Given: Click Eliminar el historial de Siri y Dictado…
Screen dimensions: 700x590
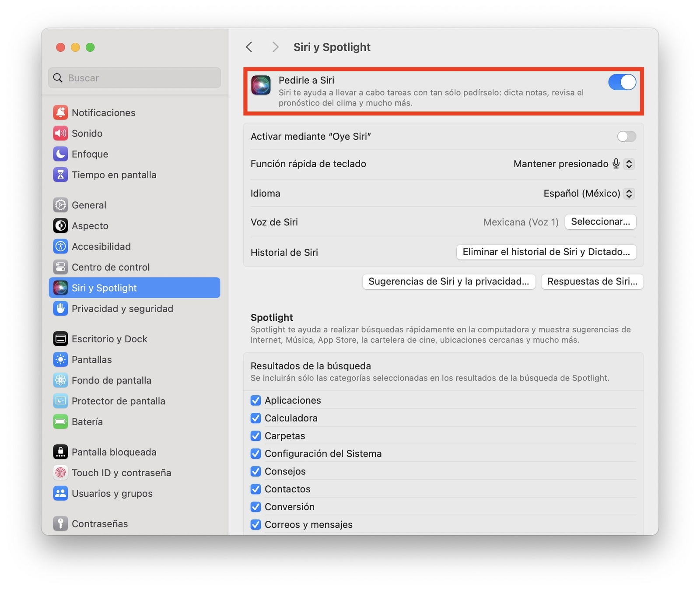Looking at the screenshot, I should pos(546,252).
